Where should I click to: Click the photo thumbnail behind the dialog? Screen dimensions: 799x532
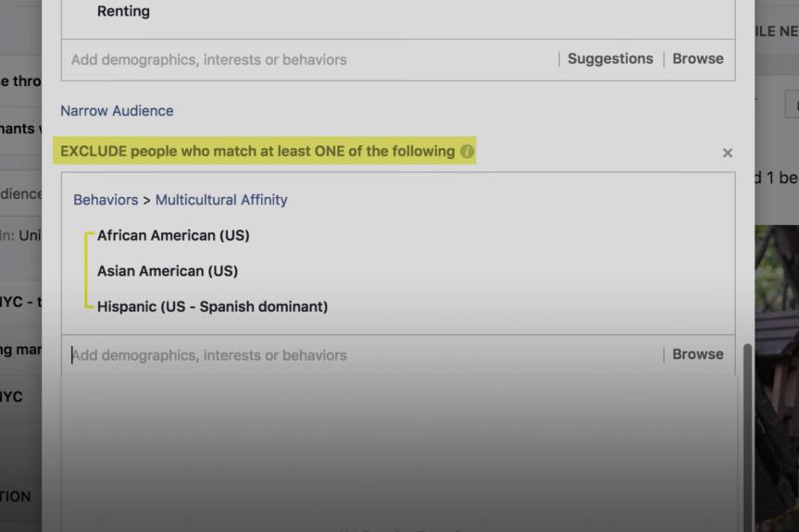pyautogui.click(x=778, y=370)
